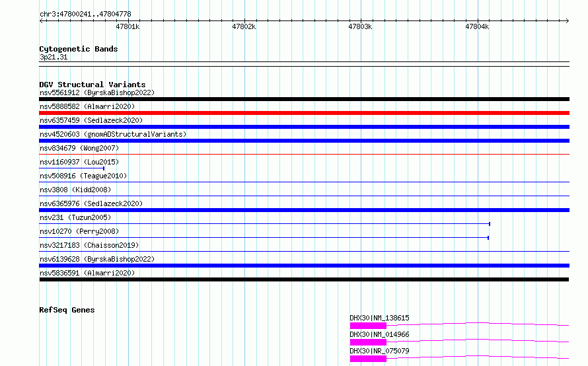Select variant label nsv3217183 (Chaisson2019)

click(x=89, y=245)
